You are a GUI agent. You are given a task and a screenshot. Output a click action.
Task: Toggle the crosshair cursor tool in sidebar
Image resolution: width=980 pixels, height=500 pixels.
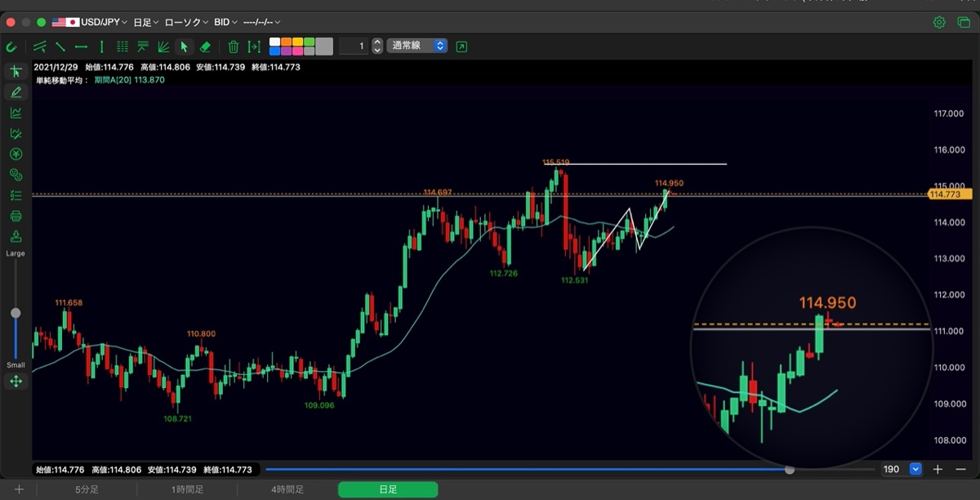point(16,72)
